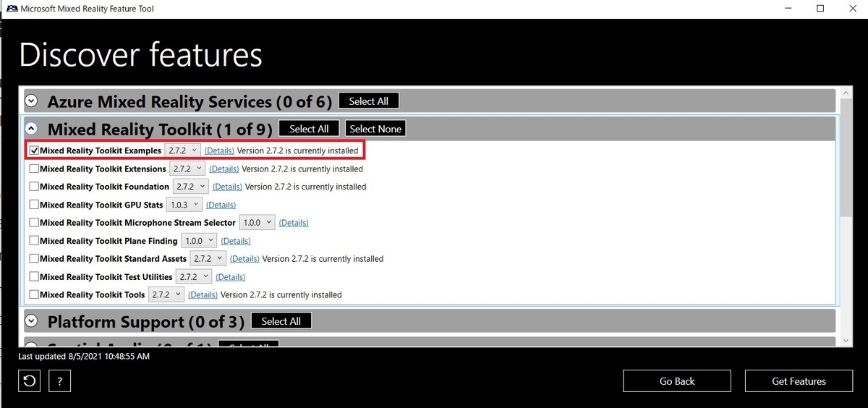Open Details link for Microphone Stream Selector

pyautogui.click(x=294, y=223)
